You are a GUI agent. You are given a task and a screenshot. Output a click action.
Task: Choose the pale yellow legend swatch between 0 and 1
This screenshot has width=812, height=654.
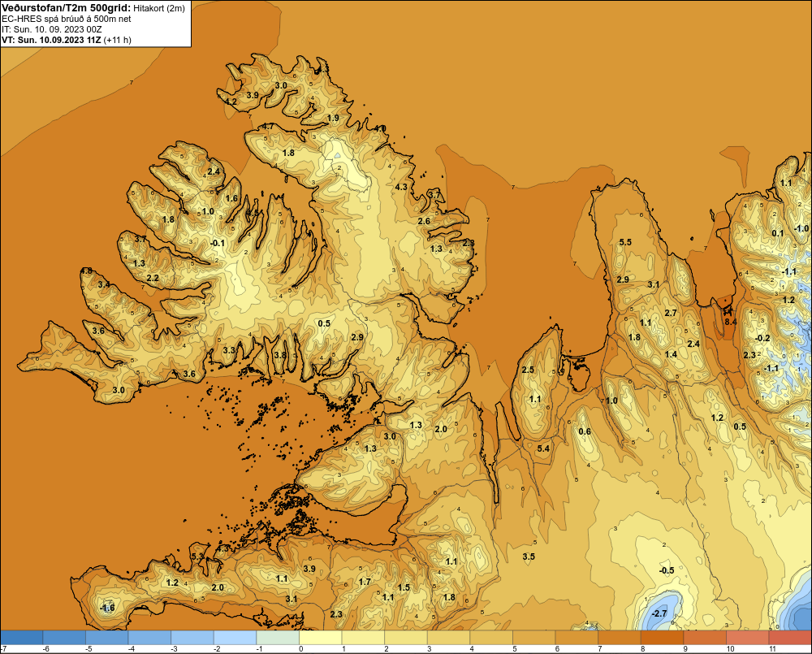coord(320,638)
